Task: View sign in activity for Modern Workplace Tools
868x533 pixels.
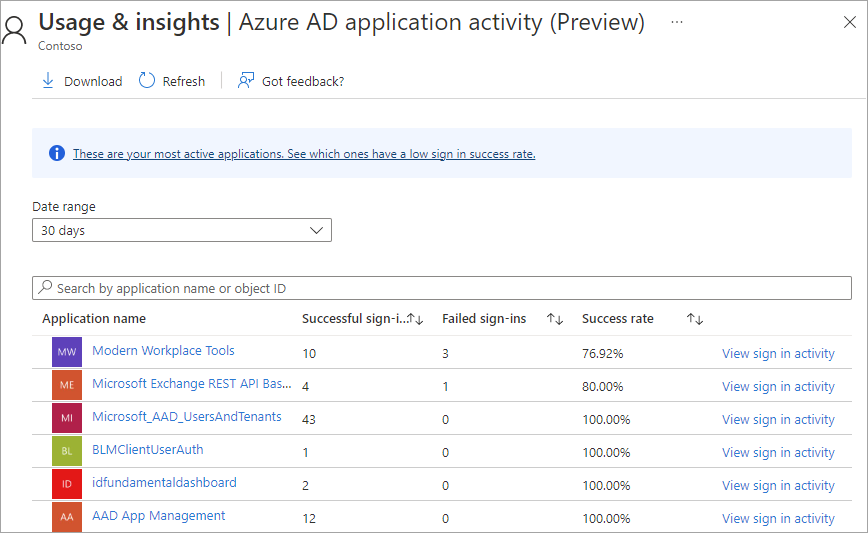Action: (x=778, y=354)
